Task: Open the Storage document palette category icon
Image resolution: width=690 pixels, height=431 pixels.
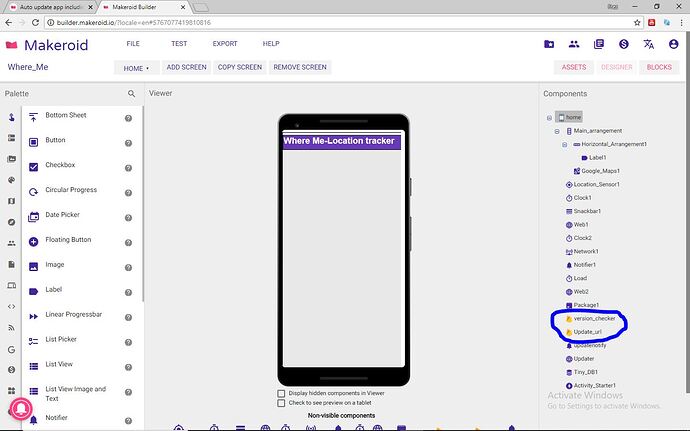Action: click(11, 265)
